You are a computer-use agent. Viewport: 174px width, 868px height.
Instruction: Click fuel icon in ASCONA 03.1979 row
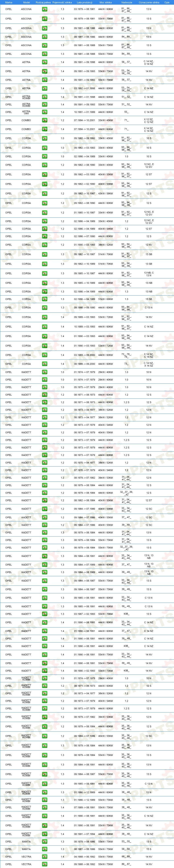coord(45,9)
